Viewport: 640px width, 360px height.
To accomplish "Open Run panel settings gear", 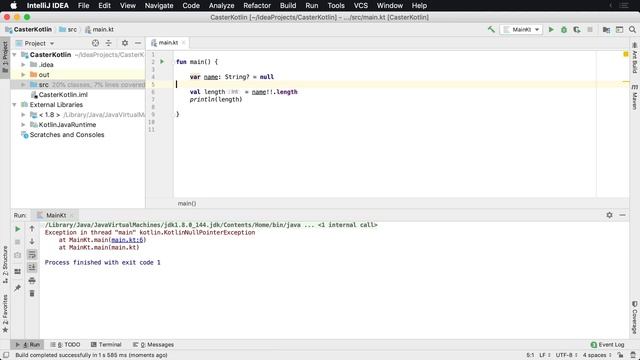I will click(x=609, y=215).
